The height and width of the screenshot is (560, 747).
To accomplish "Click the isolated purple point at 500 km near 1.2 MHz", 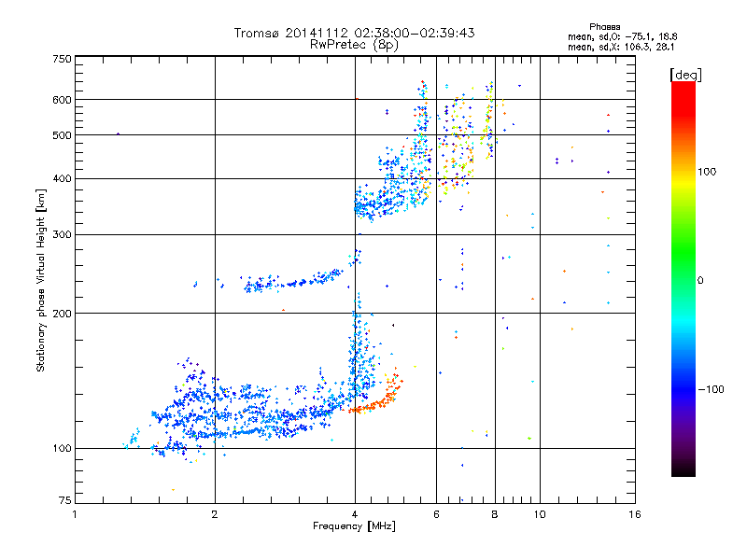I will click(x=119, y=134).
